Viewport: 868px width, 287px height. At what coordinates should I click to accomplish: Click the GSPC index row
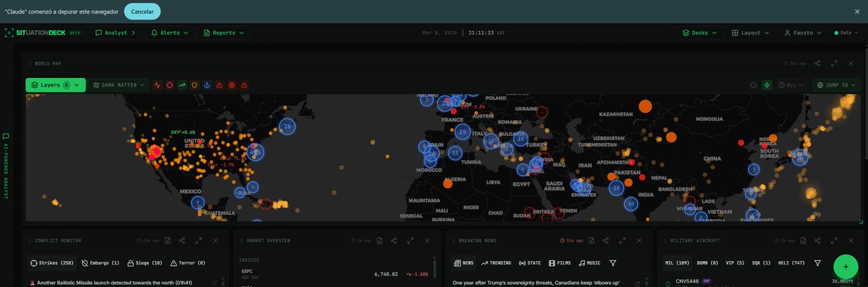[333, 274]
